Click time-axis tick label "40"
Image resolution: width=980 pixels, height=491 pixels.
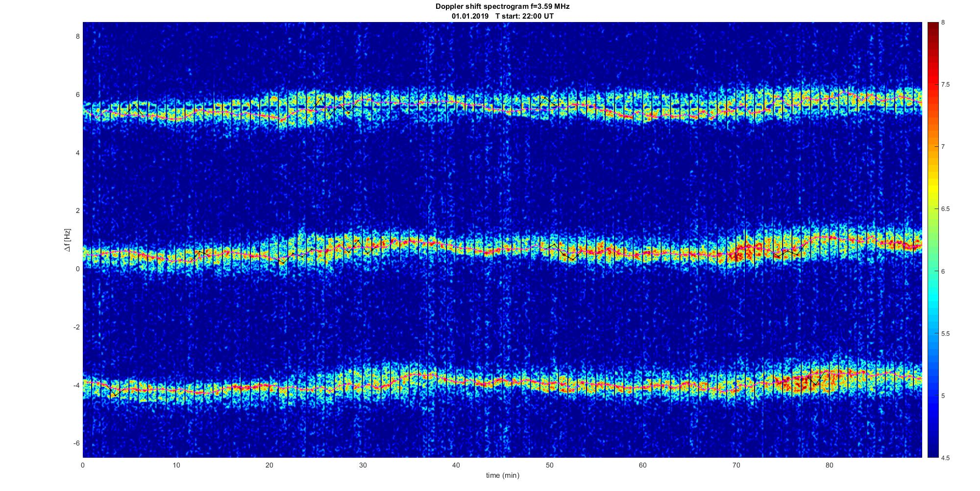[x=456, y=465]
